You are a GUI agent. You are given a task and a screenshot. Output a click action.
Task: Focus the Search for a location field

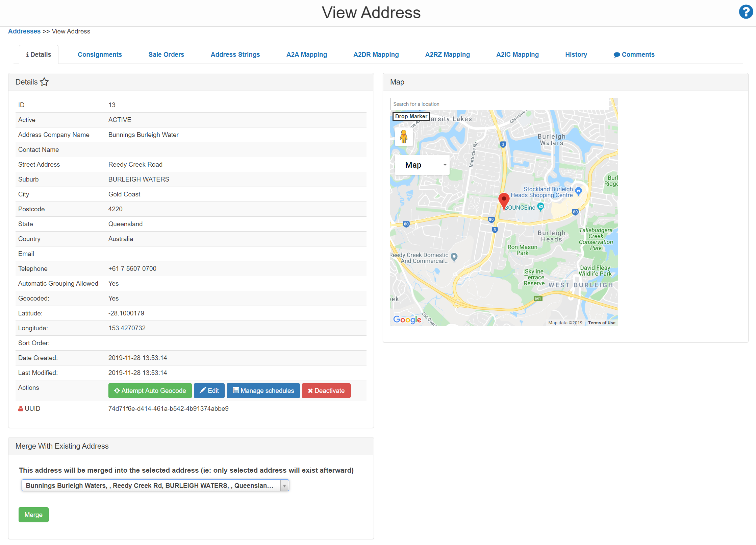coord(499,104)
